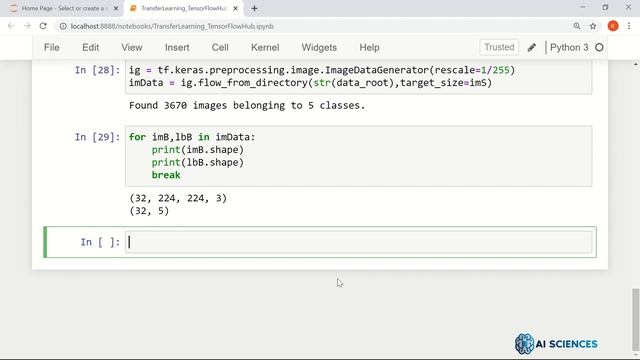Viewport: 640px width, 360px height.
Task: Open the Insert menu
Action: pyautogui.click(x=177, y=47)
